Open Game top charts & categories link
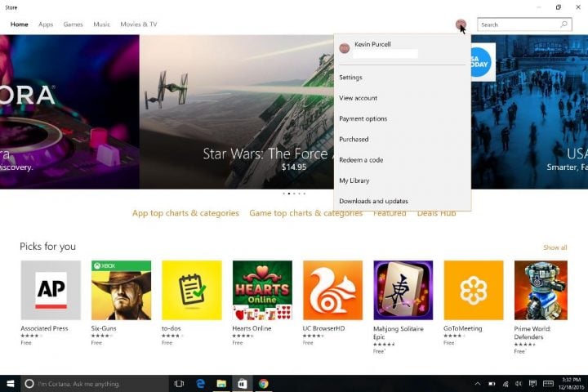The width and height of the screenshot is (588, 392). tap(305, 213)
